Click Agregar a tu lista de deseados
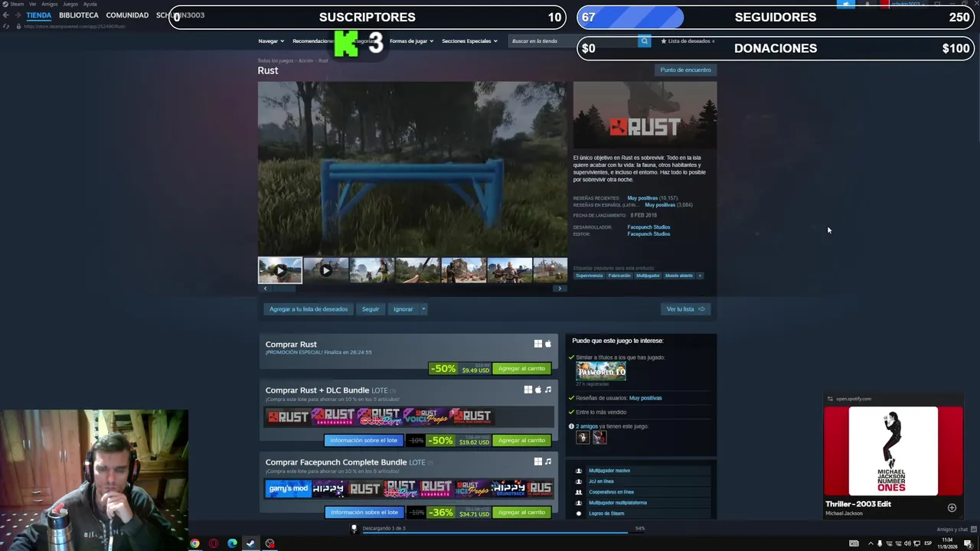 coord(309,309)
